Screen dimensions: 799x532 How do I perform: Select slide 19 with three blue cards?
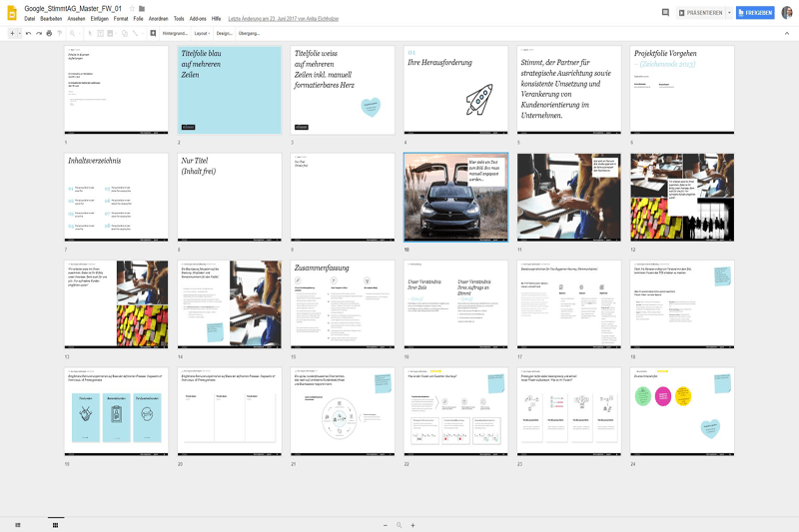coord(116,411)
